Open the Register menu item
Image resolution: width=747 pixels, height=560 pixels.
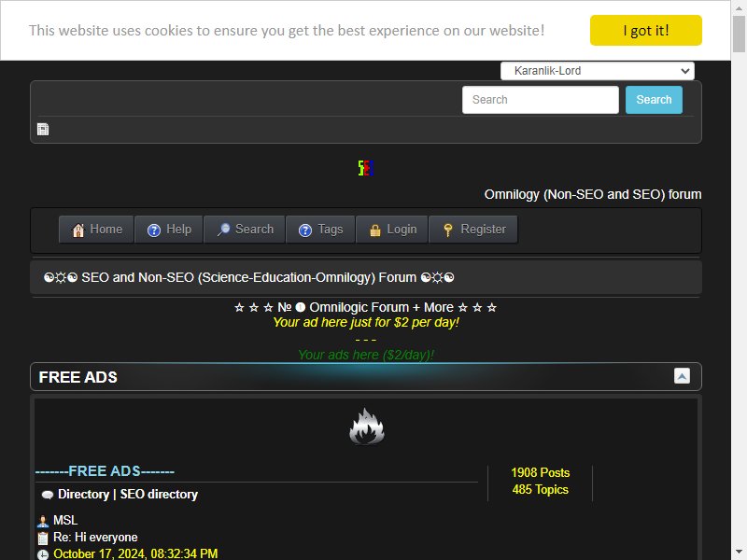tap(473, 230)
